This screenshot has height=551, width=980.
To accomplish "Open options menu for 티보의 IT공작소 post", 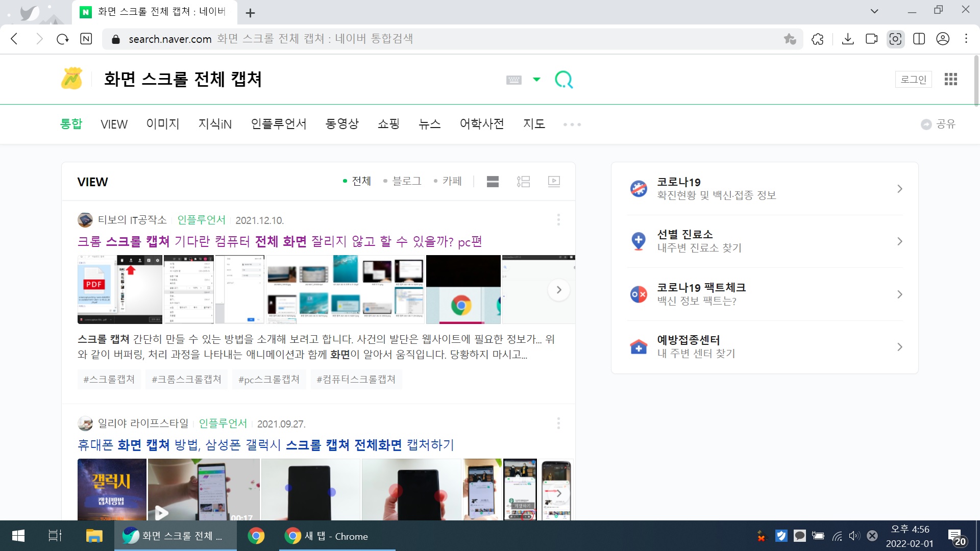I will pyautogui.click(x=558, y=220).
